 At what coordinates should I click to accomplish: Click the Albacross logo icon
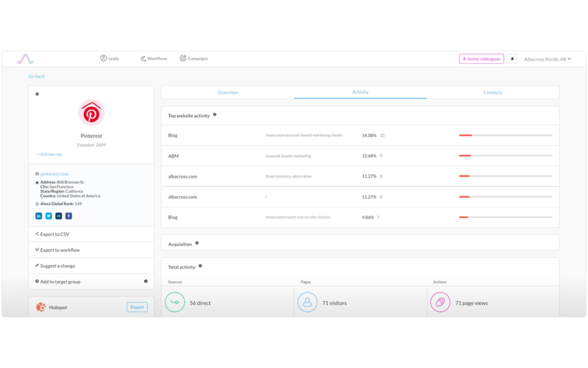pos(25,59)
